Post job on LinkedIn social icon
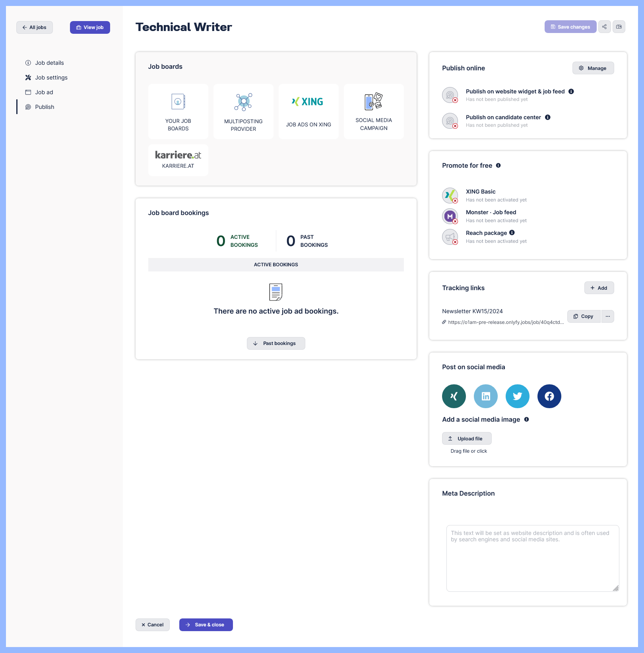Viewport: 644px width, 653px height. tap(485, 396)
